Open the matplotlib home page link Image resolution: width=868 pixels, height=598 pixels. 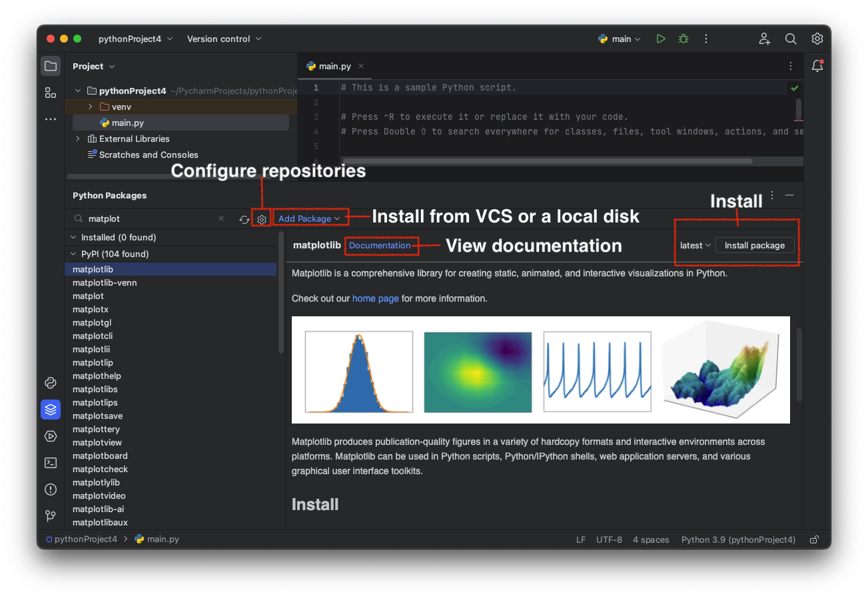[376, 298]
